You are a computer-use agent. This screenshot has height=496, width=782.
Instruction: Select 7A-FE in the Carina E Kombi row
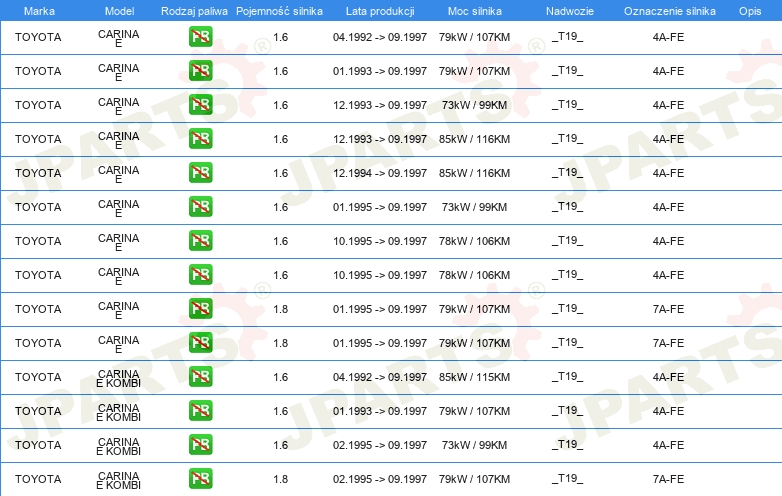coord(668,479)
